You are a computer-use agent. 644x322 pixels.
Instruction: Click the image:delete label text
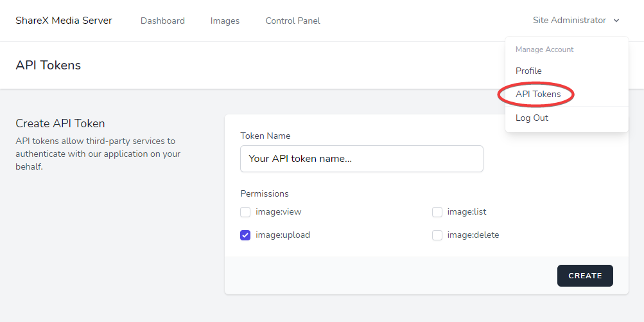click(x=473, y=235)
